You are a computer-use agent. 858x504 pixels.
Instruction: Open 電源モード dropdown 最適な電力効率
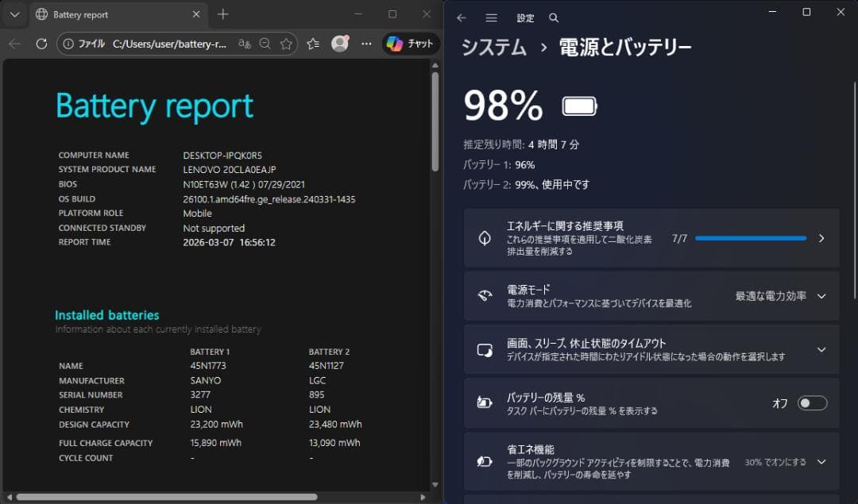coord(780,296)
